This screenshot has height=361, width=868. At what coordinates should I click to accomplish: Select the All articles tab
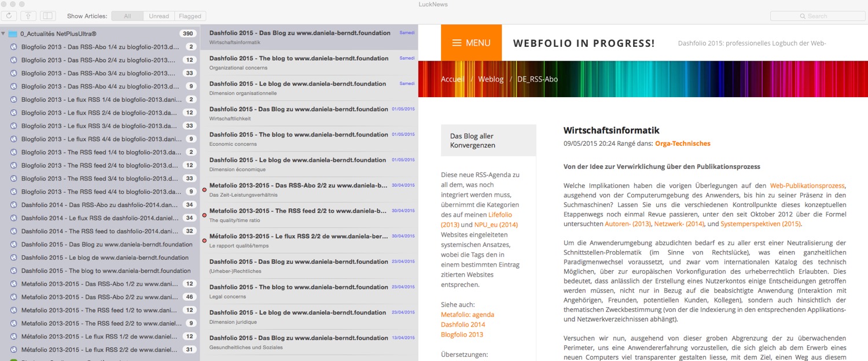(x=127, y=16)
